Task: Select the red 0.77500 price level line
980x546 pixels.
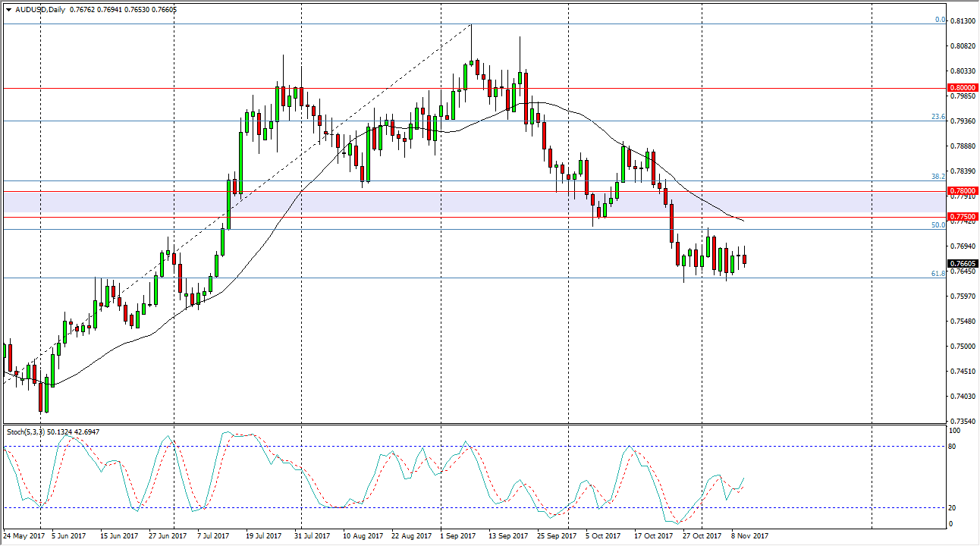Action: (x=303, y=217)
